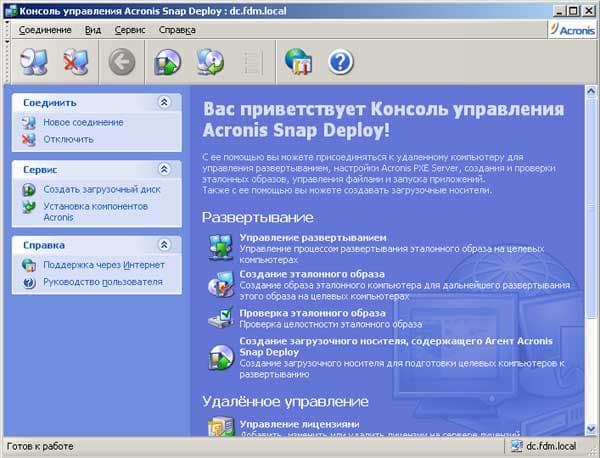Click the Internet support globe toolbar icon
Image resolution: width=600 pixels, height=458 pixels.
tap(298, 62)
